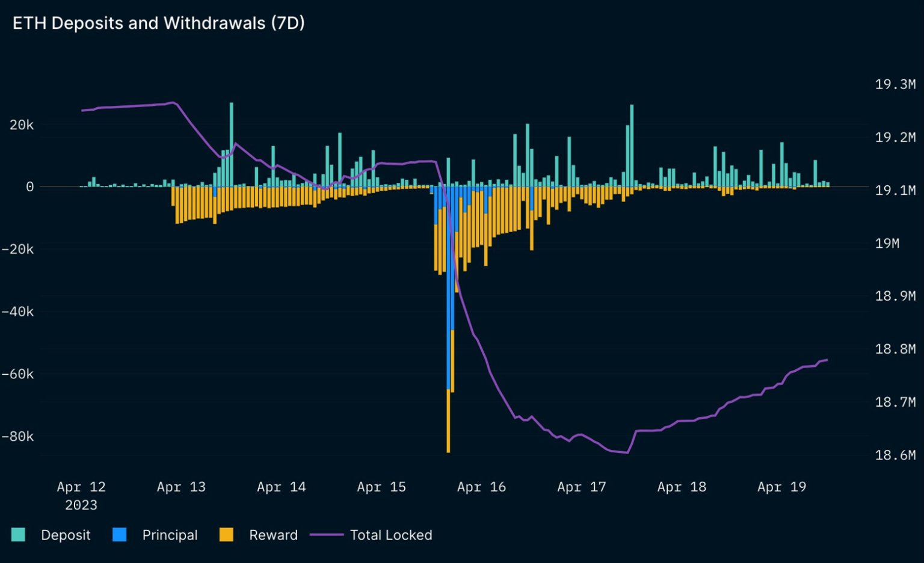
Task: Click the teal Deposit legend swatch
Action: point(18,535)
